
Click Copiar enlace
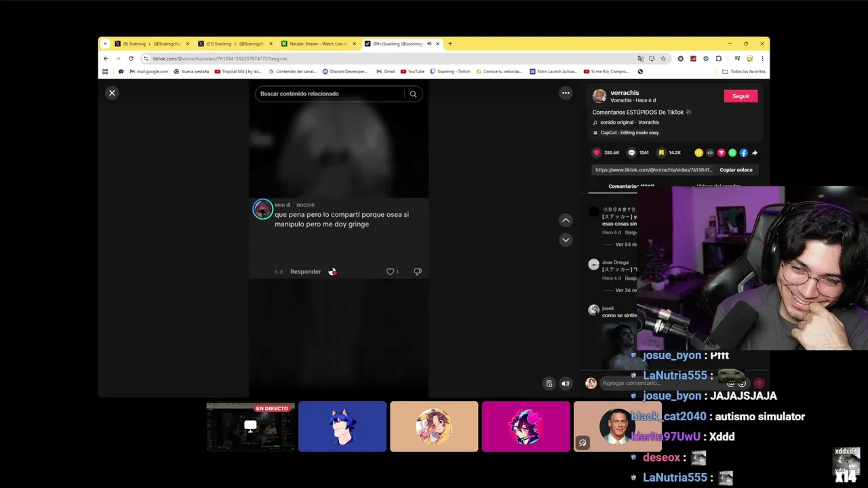tap(736, 170)
